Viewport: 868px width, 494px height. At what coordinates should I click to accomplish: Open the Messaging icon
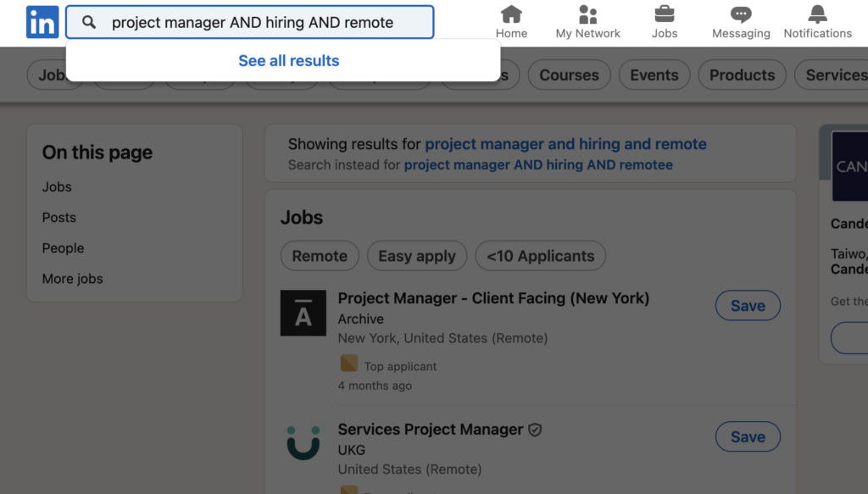point(741,14)
